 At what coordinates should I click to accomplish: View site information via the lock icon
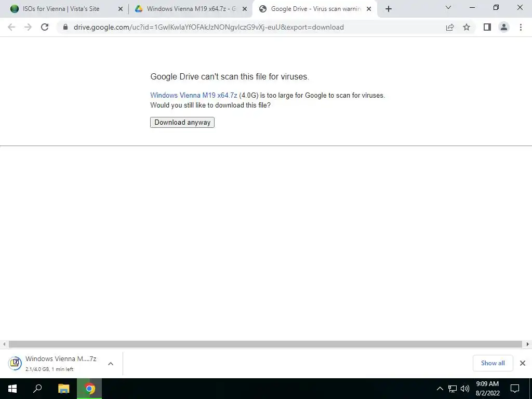pos(65,27)
